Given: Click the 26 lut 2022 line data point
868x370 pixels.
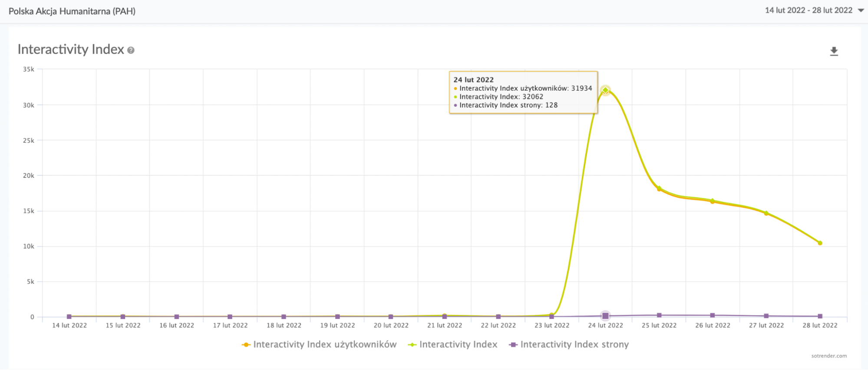Looking at the screenshot, I should [713, 201].
